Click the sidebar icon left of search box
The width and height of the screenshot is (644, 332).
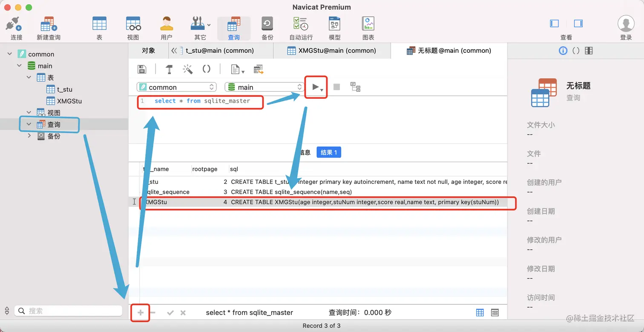(x=7, y=311)
